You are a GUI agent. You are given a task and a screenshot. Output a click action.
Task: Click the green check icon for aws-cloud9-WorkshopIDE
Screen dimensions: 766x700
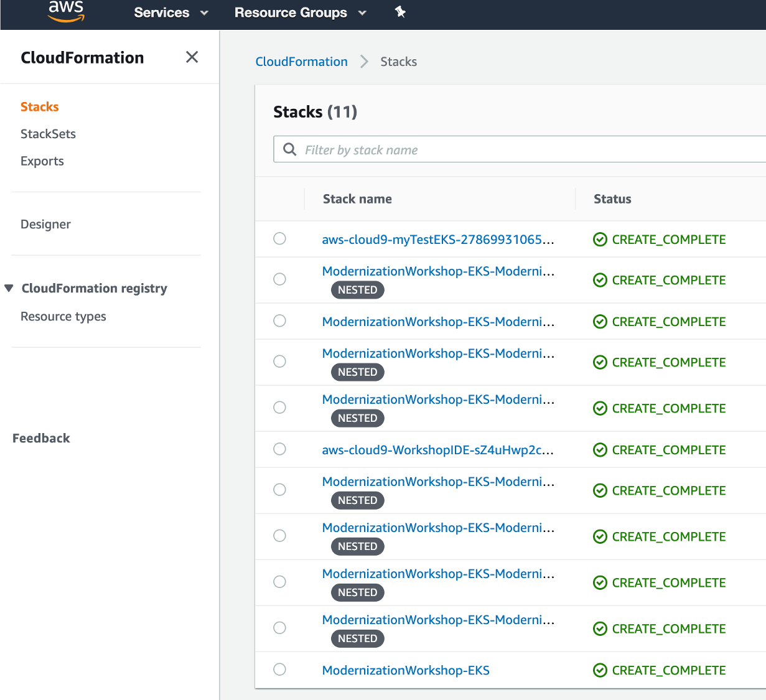click(x=600, y=450)
